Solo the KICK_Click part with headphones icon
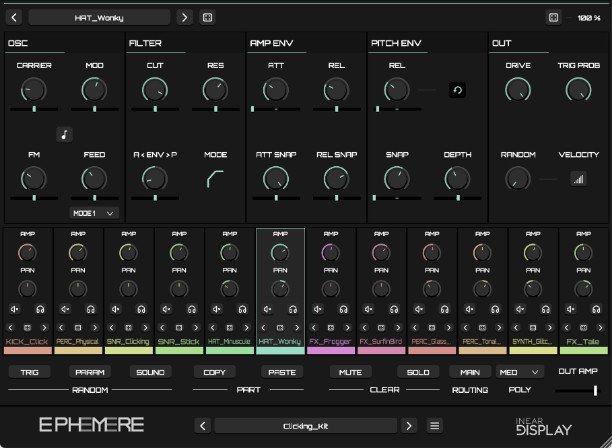Viewport: 612px width, 448px height. click(x=40, y=309)
